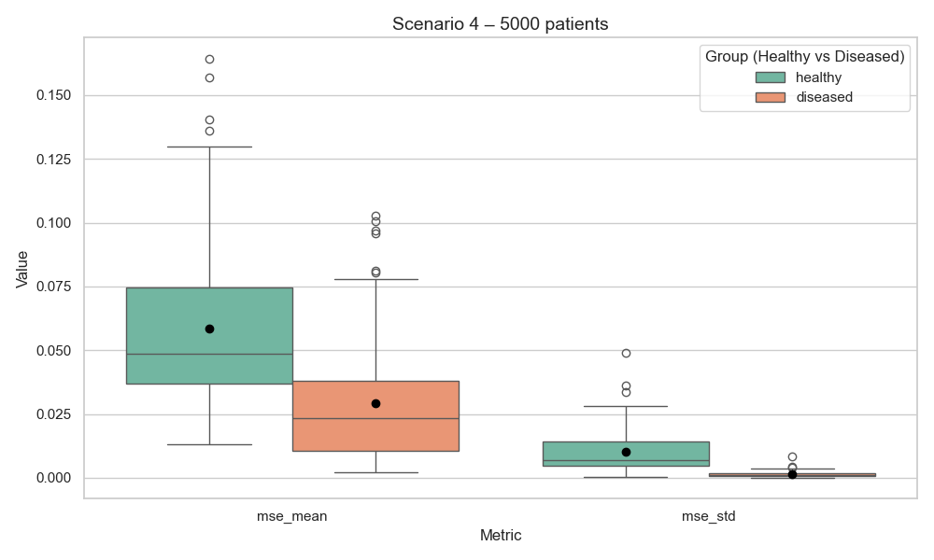The width and height of the screenshot is (934, 560).
Task: Click the 0.150 y-axis tick label
Action: [53, 95]
